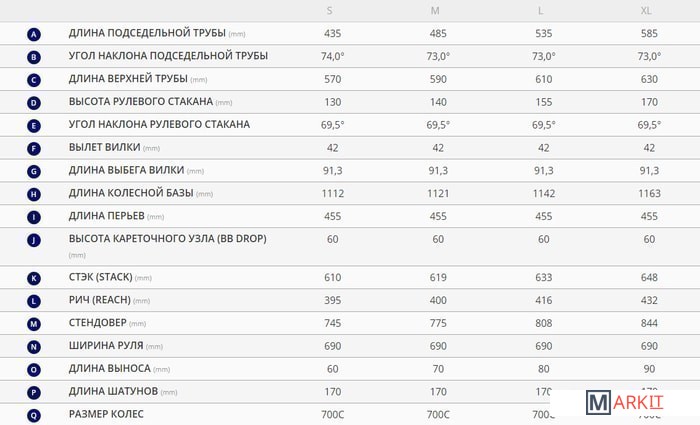Viewport: 700px width, 425px height.
Task: Click the letter B badge icon
Action: click(35, 56)
